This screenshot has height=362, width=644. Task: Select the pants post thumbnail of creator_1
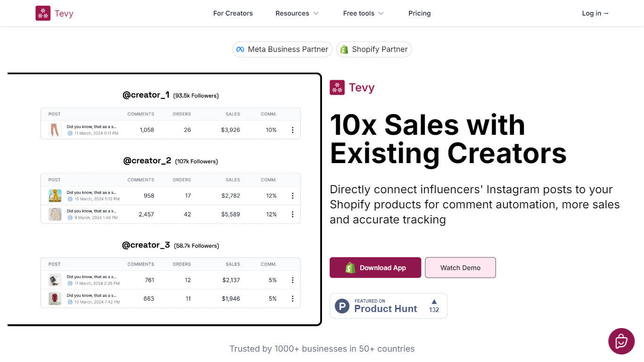(x=55, y=130)
